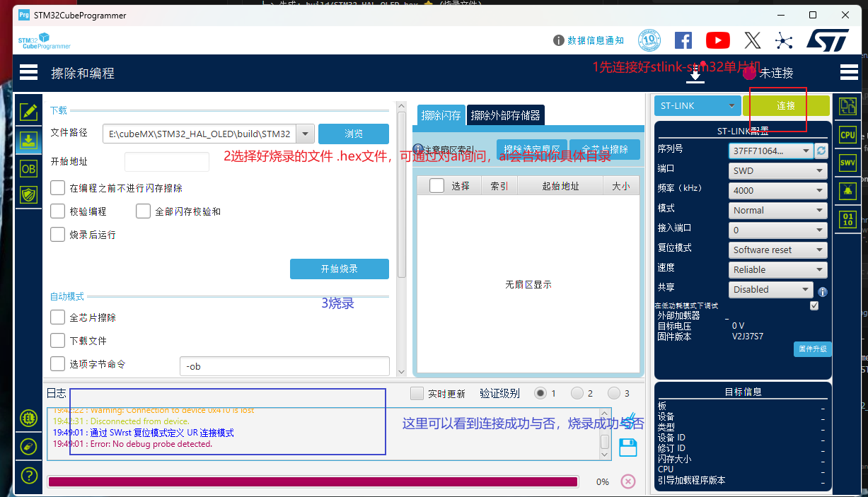Open the help question mark icon

coord(28,475)
